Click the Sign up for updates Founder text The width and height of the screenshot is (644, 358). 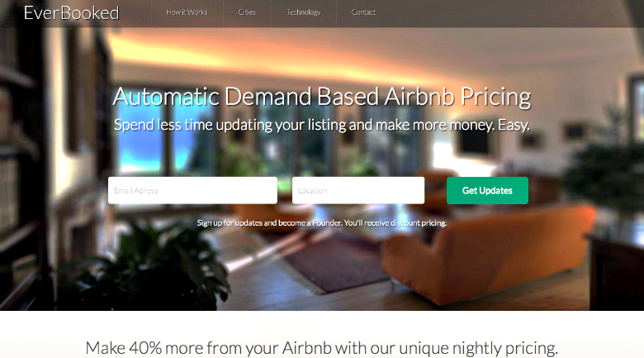click(x=322, y=223)
